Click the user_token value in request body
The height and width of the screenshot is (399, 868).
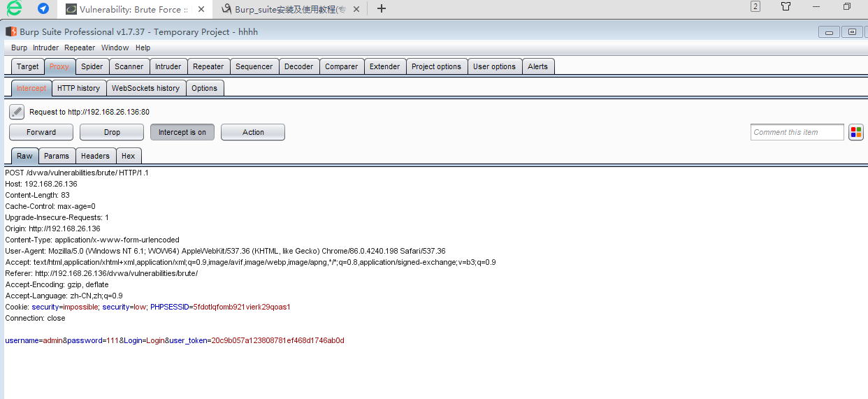278,340
